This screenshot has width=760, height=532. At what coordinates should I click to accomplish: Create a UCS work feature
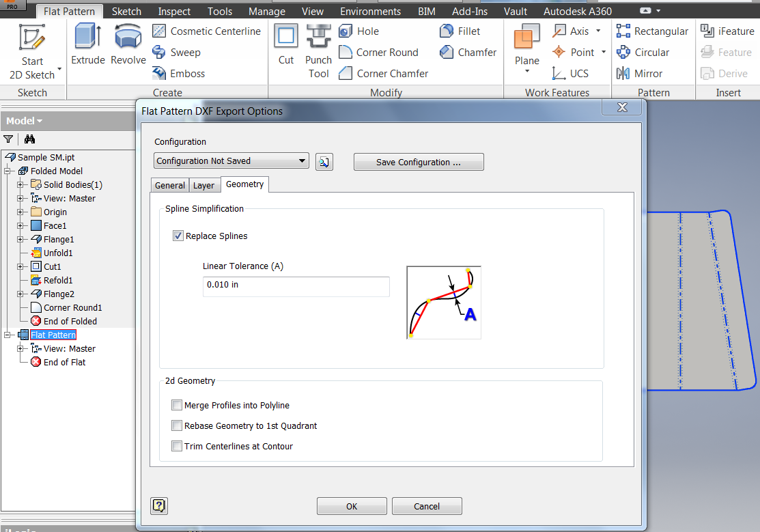click(570, 74)
